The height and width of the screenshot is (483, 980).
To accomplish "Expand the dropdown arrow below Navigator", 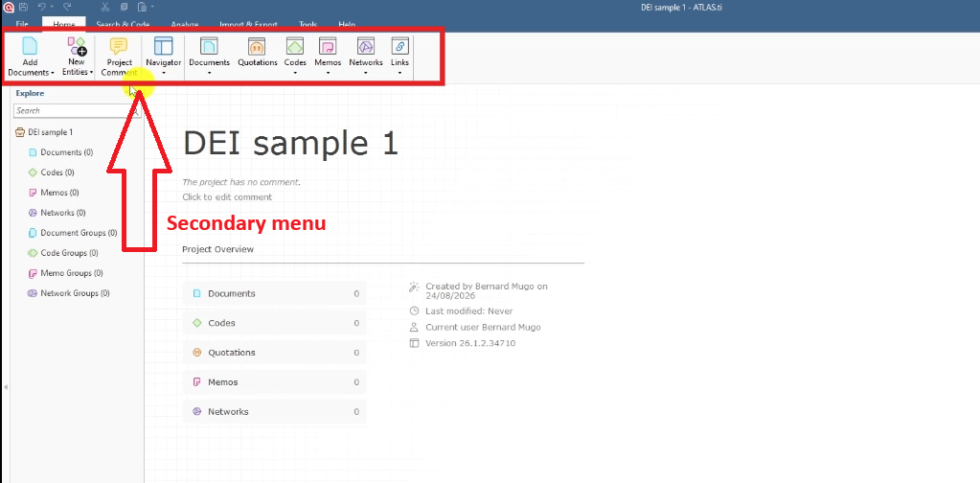I will click(163, 73).
